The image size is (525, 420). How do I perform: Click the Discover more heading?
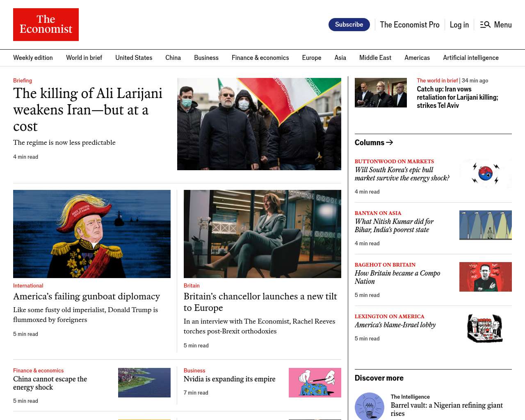click(x=379, y=378)
